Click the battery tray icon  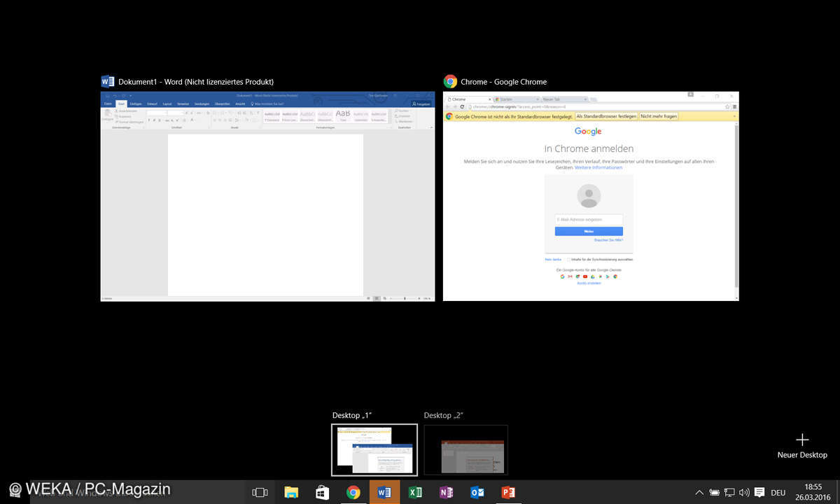coord(714,492)
